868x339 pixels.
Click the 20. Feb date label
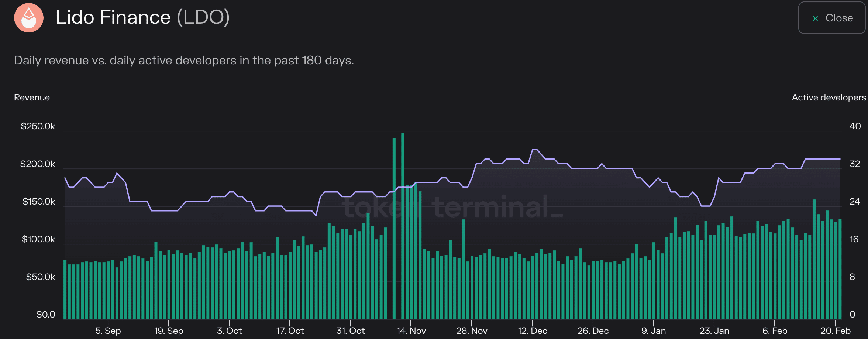(x=835, y=331)
